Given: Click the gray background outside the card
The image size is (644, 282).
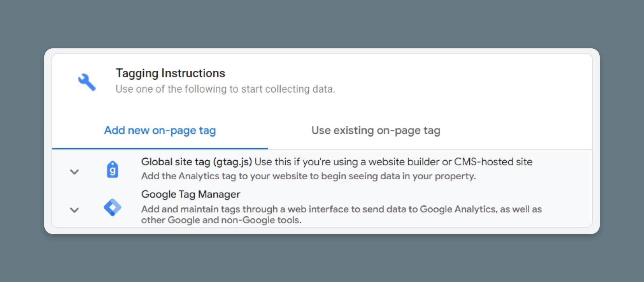Looking at the screenshot, I should point(322,258).
